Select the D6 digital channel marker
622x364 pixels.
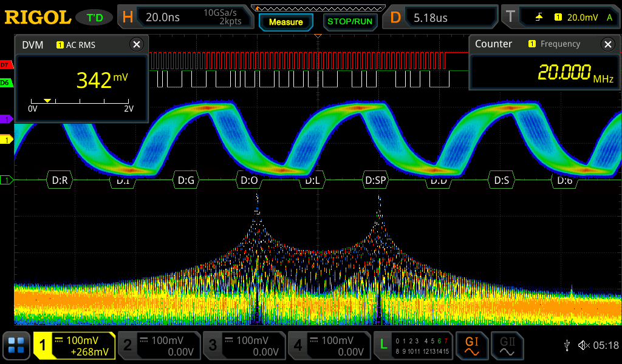5,82
